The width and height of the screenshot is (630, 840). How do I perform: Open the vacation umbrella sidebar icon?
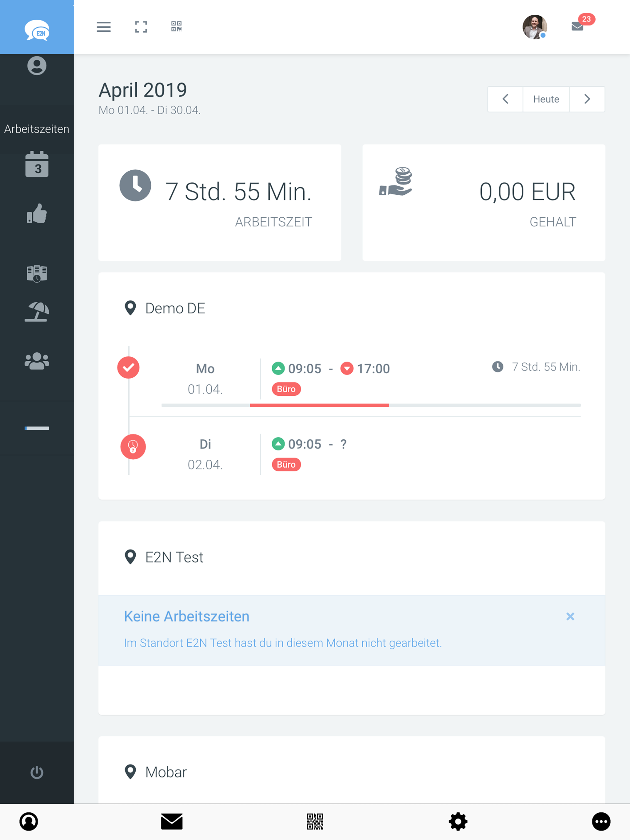(x=37, y=311)
